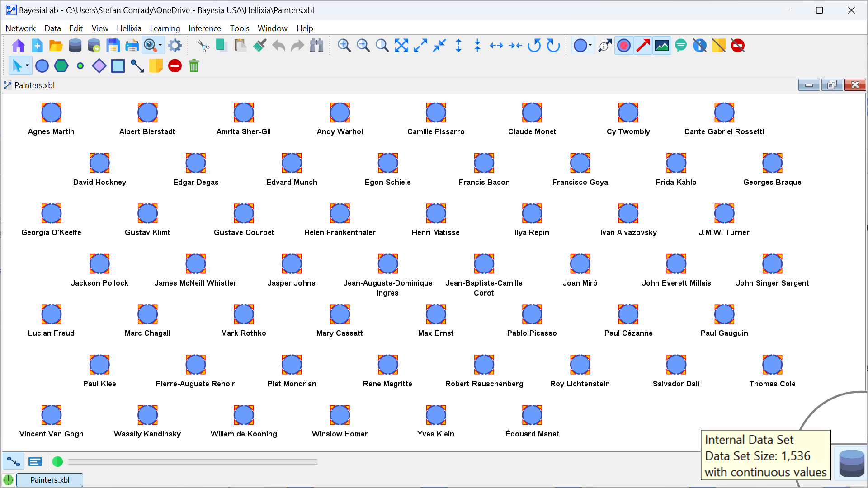
Task: Click the progress bar in status area
Action: coord(193,462)
